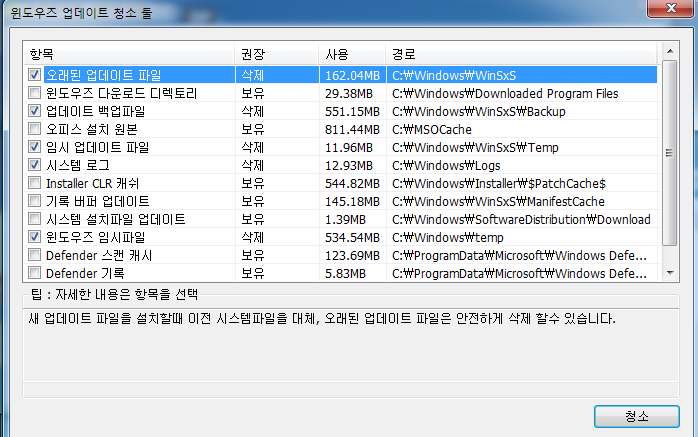698x437 pixels.
Task: Click the 5.83MB size value
Action: 345,274
